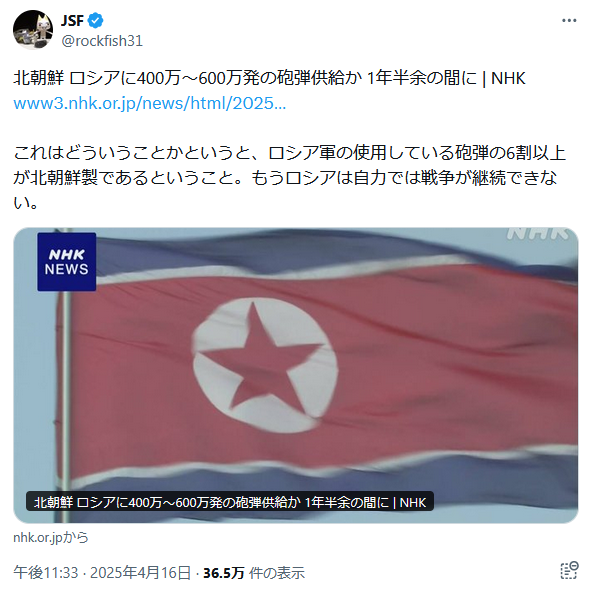Image resolution: width=591 pixels, height=589 pixels.
Task: Click the JSF display name
Action: click(72, 20)
